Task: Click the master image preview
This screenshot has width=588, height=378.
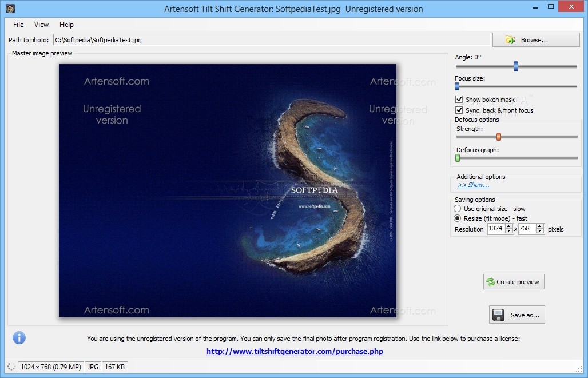Action: coord(228,190)
